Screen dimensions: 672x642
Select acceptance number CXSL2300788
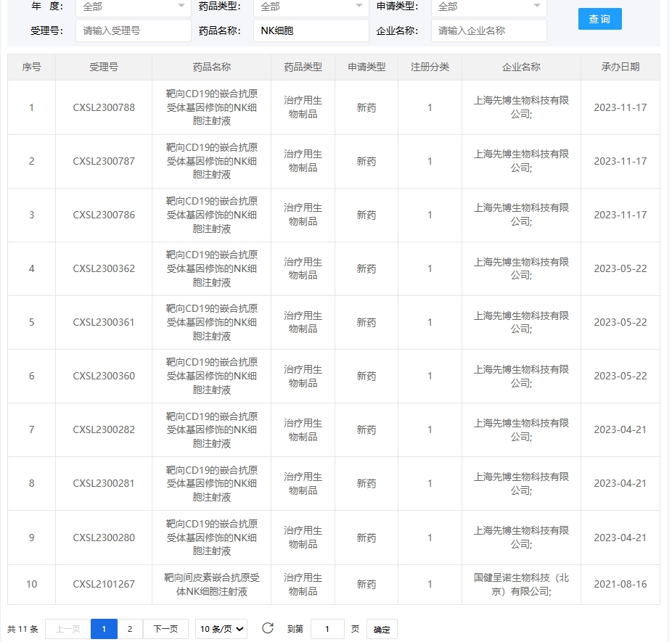tap(104, 107)
